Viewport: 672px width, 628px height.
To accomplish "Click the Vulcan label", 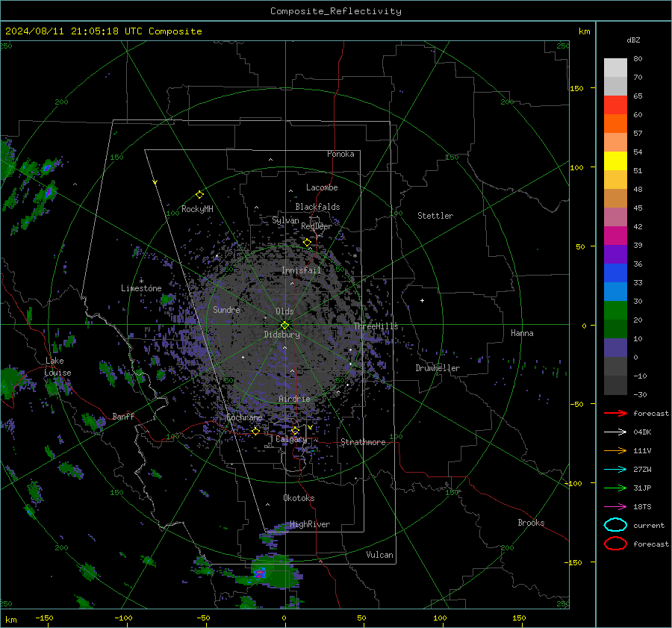I will (379, 555).
